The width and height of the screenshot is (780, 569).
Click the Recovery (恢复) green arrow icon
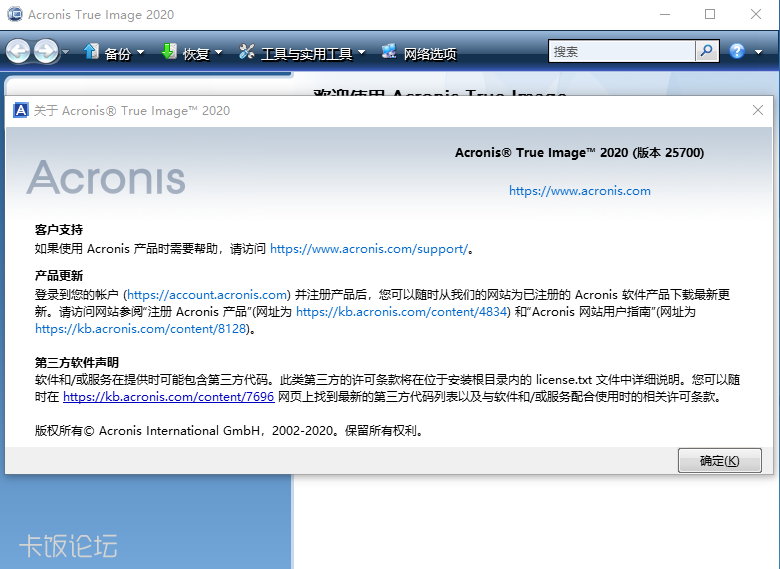click(169, 52)
